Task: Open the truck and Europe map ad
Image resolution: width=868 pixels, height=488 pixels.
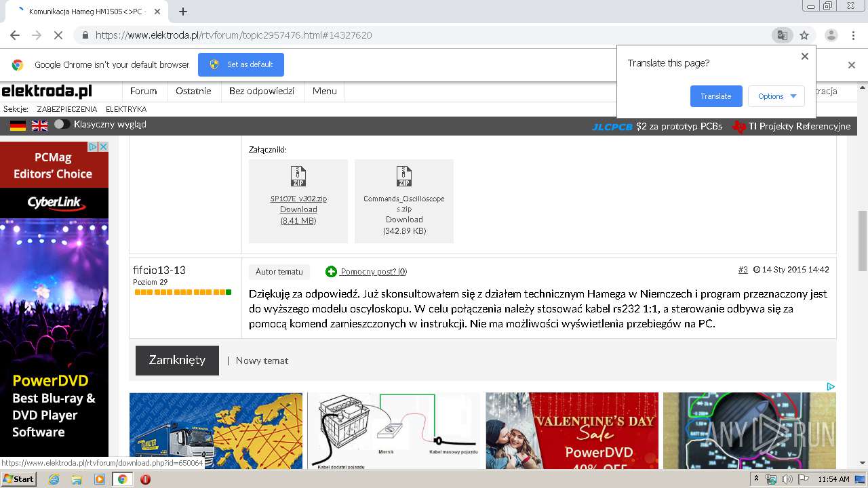Action: coord(216,430)
